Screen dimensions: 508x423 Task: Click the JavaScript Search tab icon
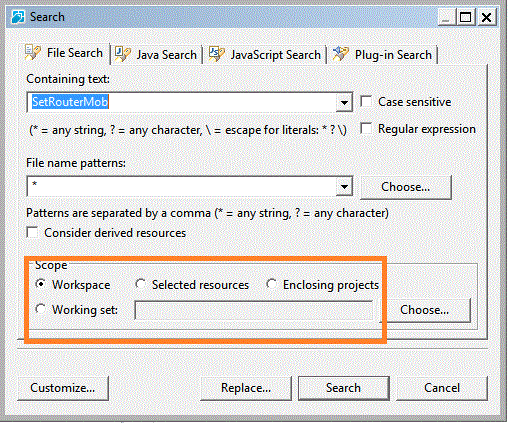click(216, 54)
